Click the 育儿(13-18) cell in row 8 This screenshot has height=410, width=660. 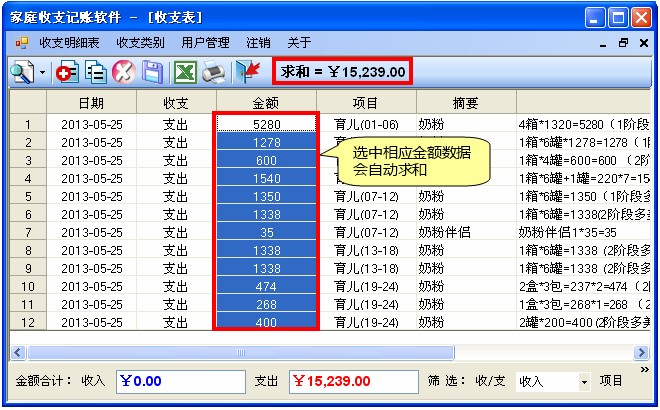pos(366,250)
